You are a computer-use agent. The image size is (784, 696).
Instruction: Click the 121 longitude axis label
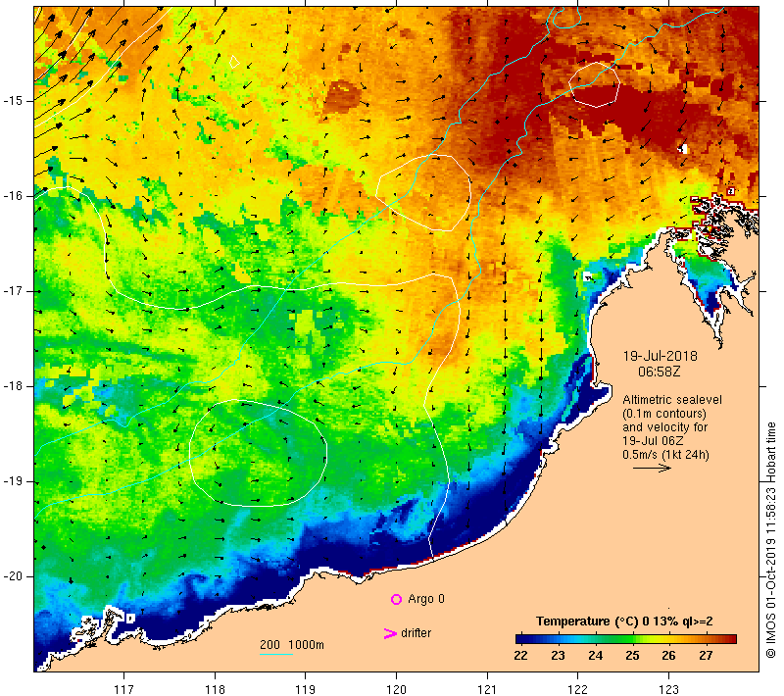pos(487,689)
